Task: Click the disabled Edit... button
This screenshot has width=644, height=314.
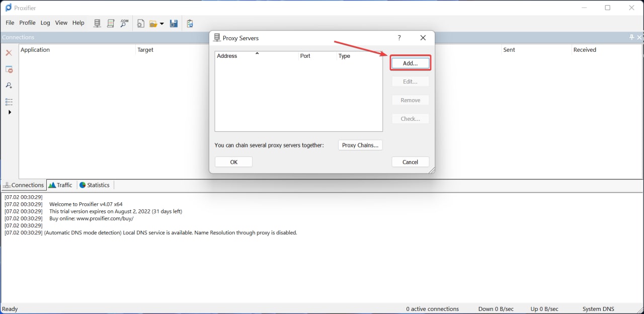Action: click(411, 82)
